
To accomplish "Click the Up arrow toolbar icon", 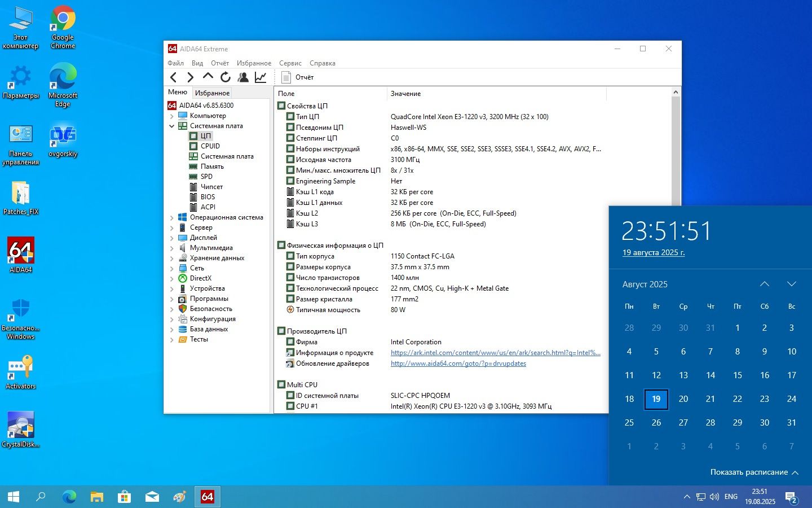I will [208, 76].
